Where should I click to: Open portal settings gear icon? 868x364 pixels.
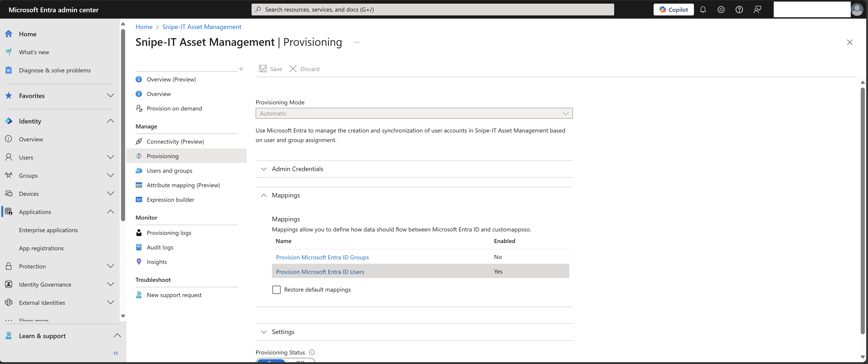(721, 10)
